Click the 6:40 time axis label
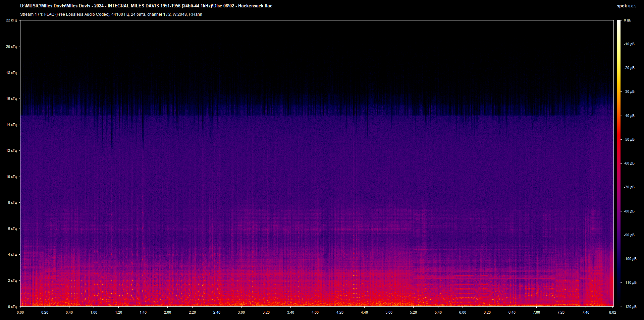 (512, 312)
